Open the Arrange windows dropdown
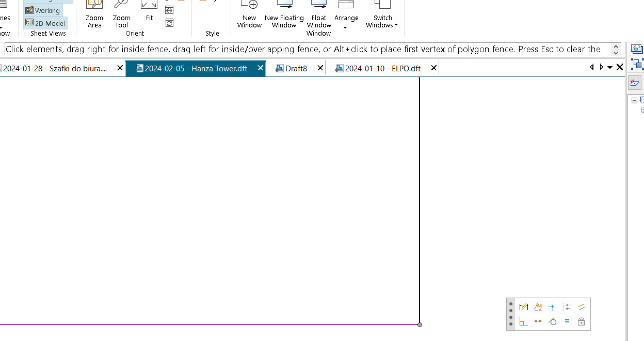Image resolution: width=644 pixels, height=341 pixels. tap(346, 16)
